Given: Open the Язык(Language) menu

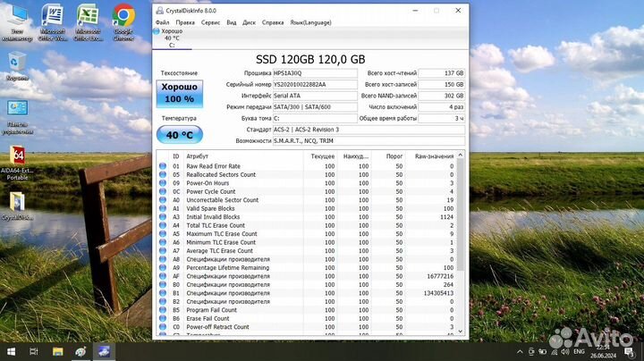Looking at the screenshot, I should coord(310,22).
